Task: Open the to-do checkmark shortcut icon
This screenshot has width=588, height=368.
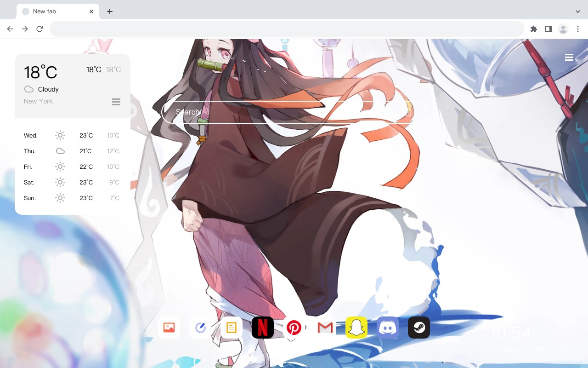Action: pos(200,328)
